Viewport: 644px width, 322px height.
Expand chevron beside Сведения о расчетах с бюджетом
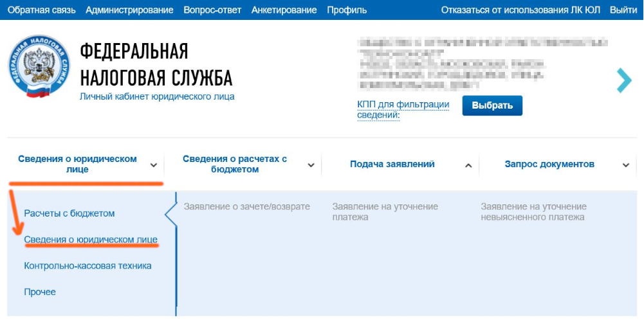[311, 165]
